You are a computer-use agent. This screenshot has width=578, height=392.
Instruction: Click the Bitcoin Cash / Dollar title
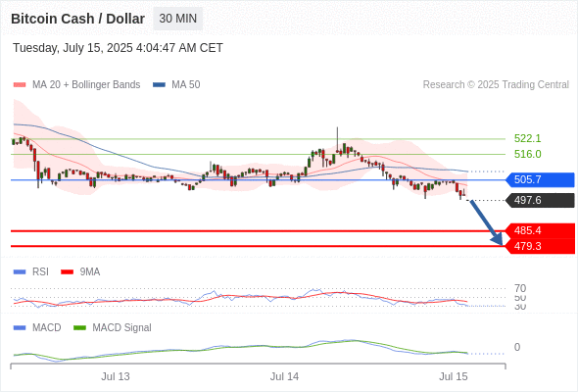click(77, 19)
